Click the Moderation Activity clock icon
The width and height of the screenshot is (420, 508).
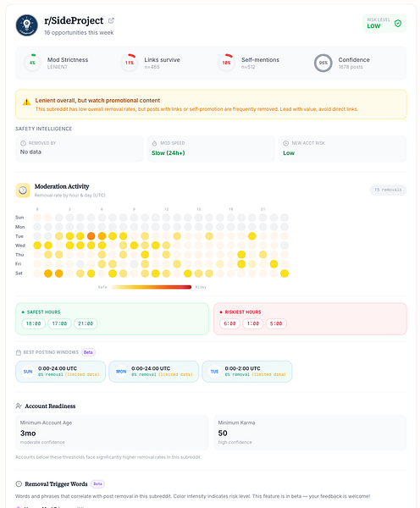coord(23,190)
